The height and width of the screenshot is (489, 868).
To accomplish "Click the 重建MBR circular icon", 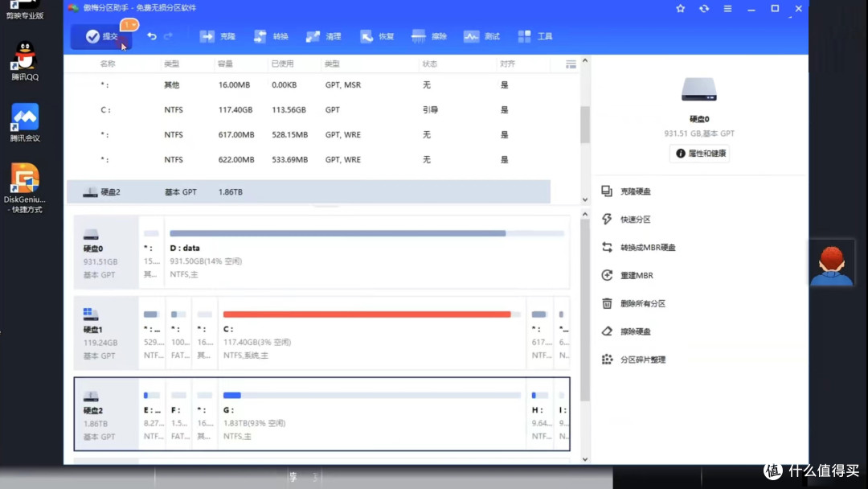I will [x=607, y=275].
